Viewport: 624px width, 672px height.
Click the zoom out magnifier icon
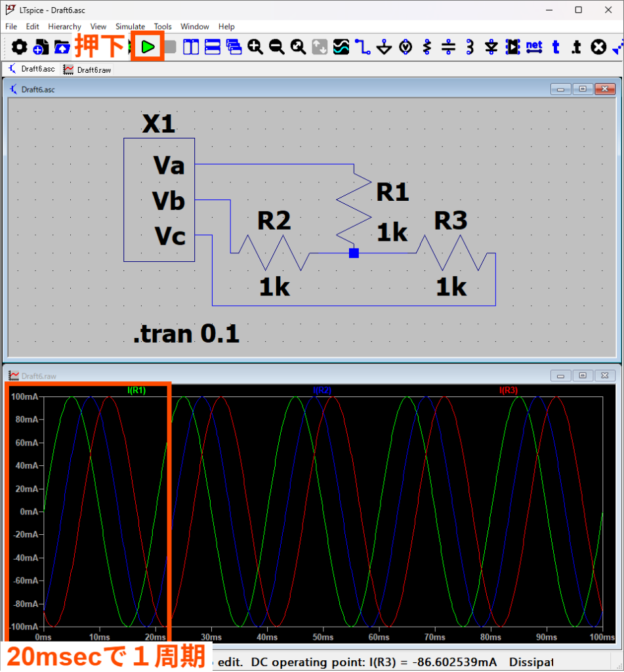(x=277, y=47)
